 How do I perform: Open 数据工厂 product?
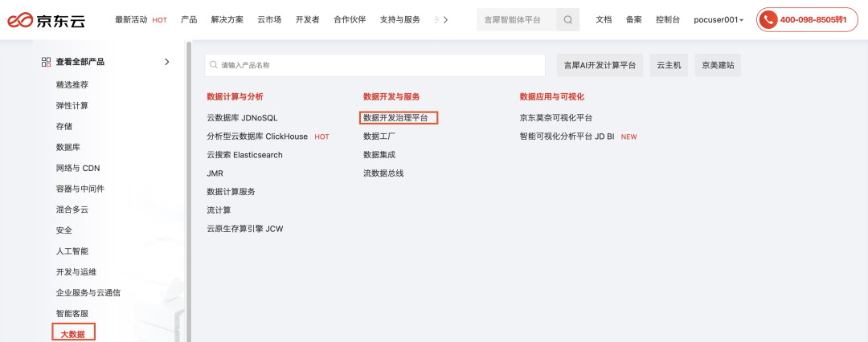(x=379, y=136)
